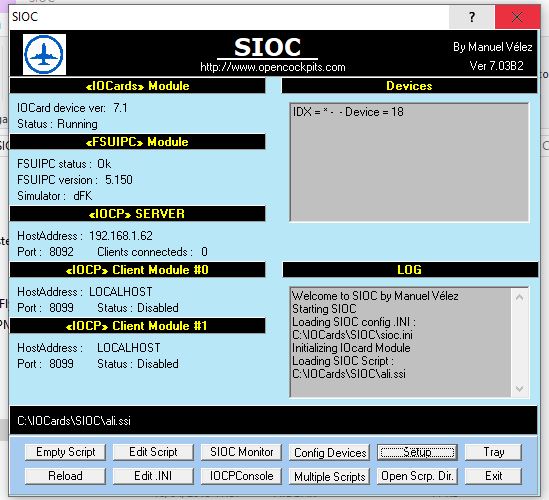Click 'Ver 7.03B2' version label
This screenshot has width=549, height=500.
496,66
